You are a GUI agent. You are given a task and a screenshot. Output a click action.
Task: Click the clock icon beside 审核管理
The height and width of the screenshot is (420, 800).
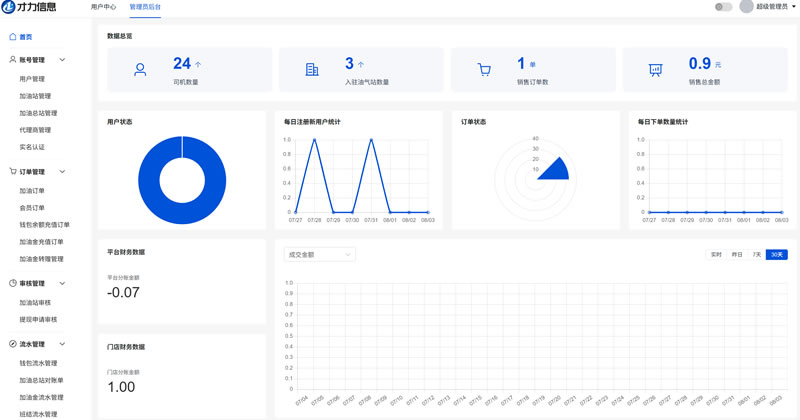(x=13, y=283)
